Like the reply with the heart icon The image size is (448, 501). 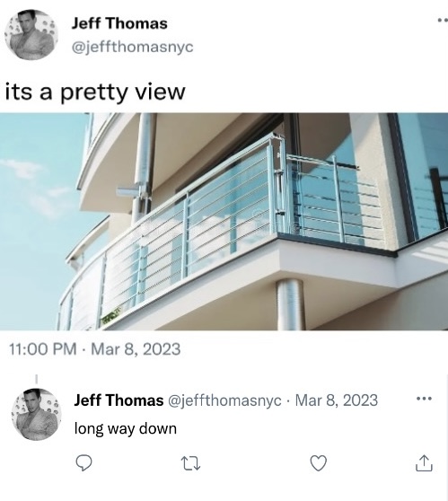pyautogui.click(x=319, y=463)
